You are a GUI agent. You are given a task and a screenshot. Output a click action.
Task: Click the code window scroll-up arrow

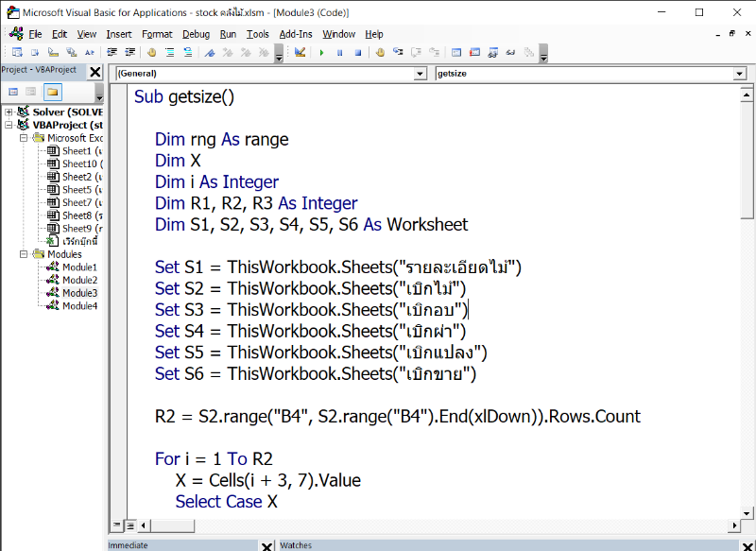(x=747, y=92)
